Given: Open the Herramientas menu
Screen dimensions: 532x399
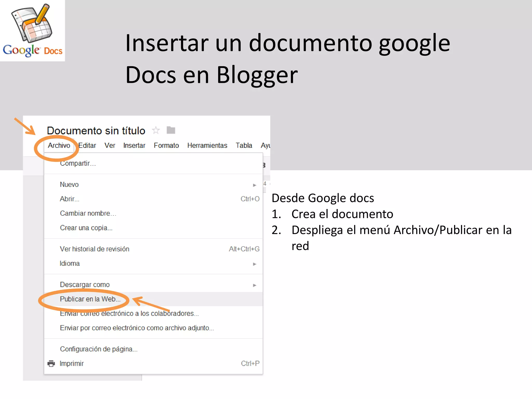Looking at the screenshot, I should [207, 145].
